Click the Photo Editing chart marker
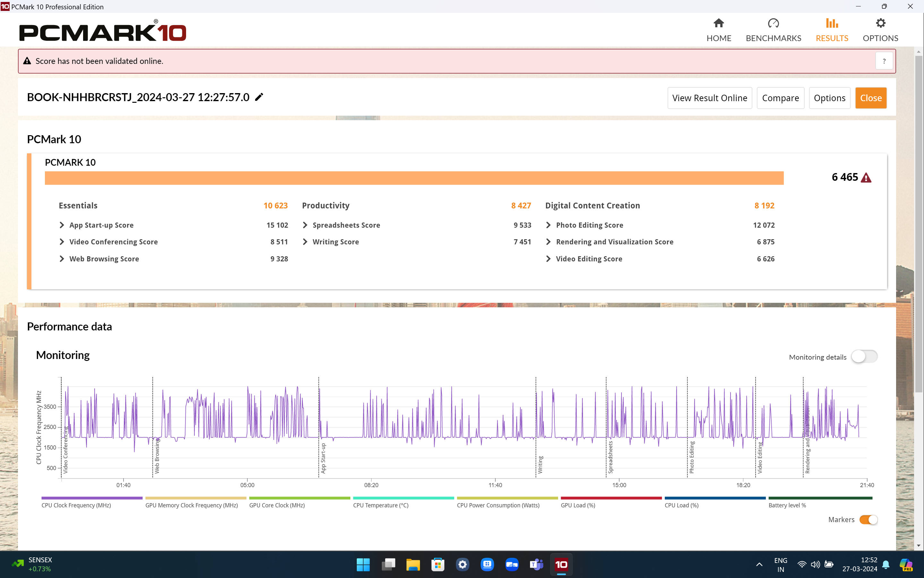 691,457
